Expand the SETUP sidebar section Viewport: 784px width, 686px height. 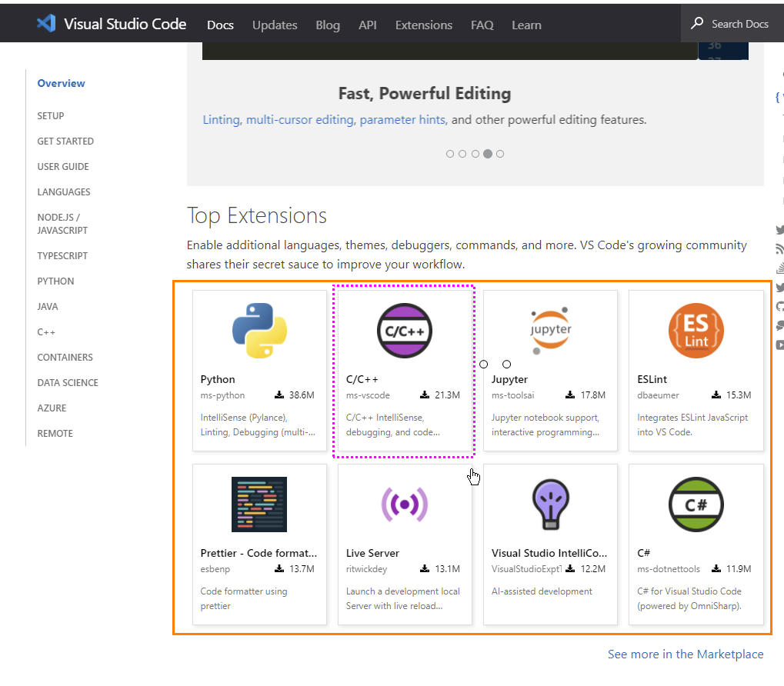pyautogui.click(x=51, y=116)
